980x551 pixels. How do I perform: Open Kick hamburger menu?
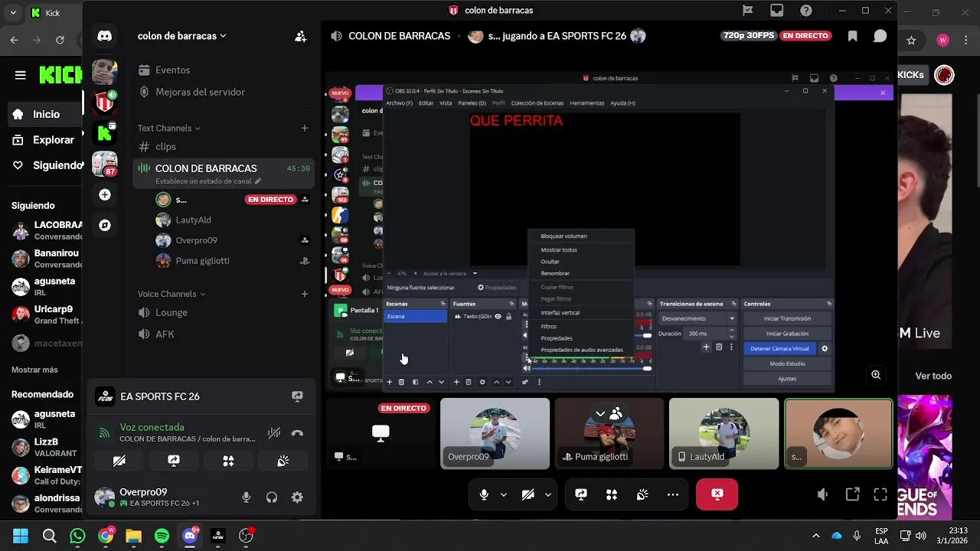(21, 75)
